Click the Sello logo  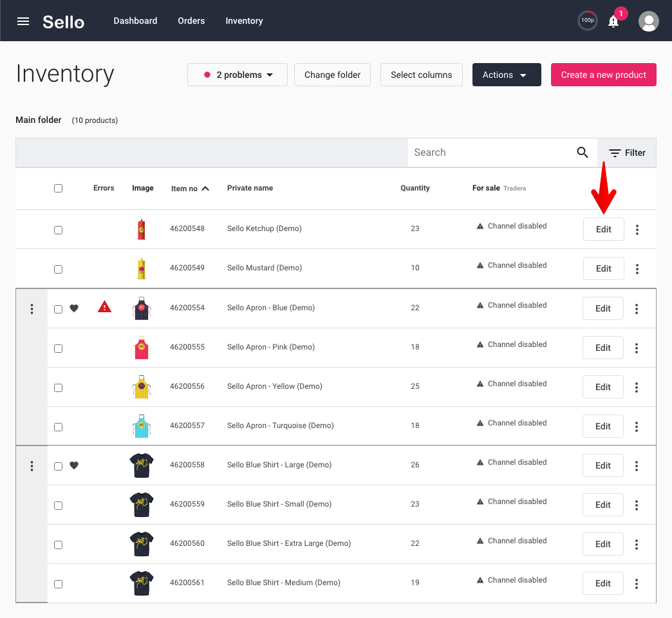[64, 22]
